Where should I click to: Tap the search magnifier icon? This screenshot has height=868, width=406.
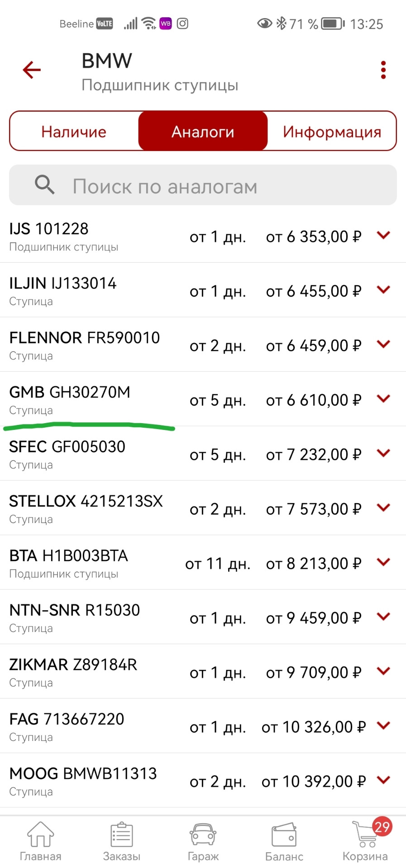click(45, 185)
